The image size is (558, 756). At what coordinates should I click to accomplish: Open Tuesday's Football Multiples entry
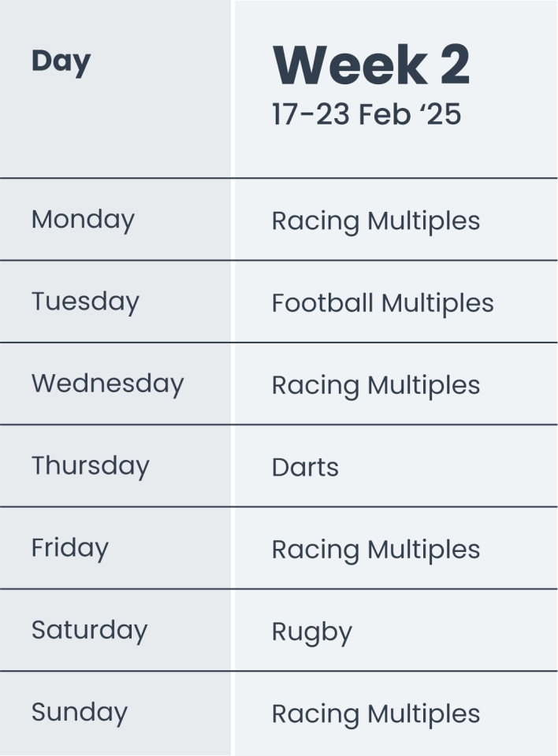tap(382, 303)
